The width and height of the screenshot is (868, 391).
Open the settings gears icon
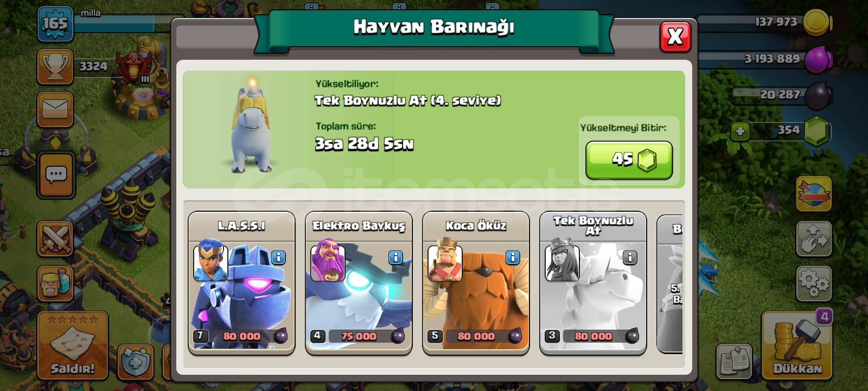click(814, 283)
